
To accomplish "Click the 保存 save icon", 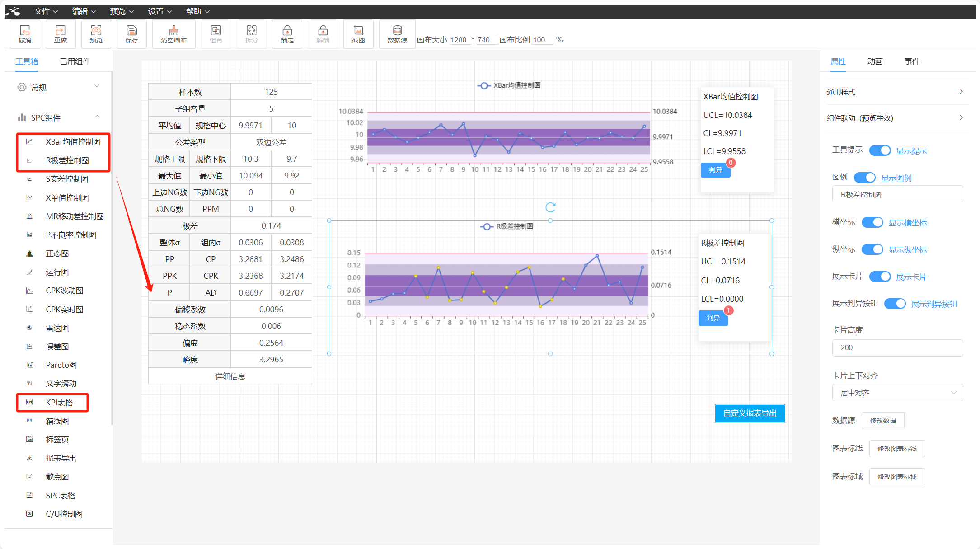I will click(x=131, y=30).
